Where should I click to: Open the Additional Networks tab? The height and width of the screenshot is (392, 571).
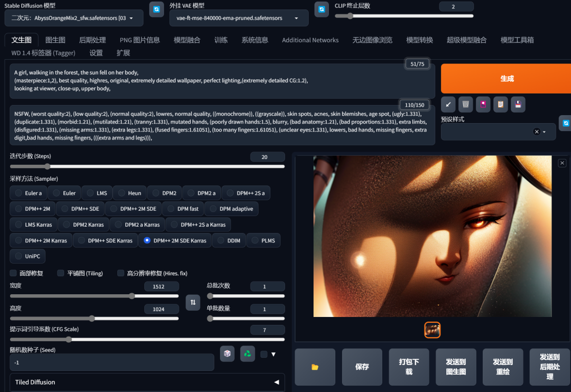[310, 40]
